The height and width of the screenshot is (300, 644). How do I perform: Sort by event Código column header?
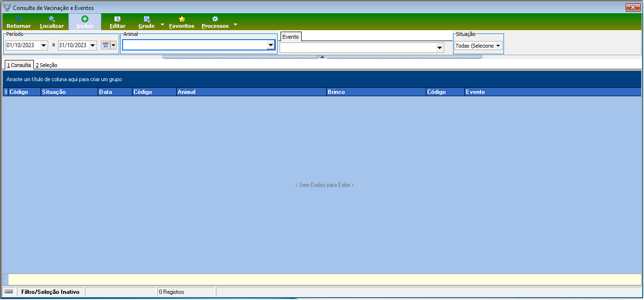coord(445,92)
